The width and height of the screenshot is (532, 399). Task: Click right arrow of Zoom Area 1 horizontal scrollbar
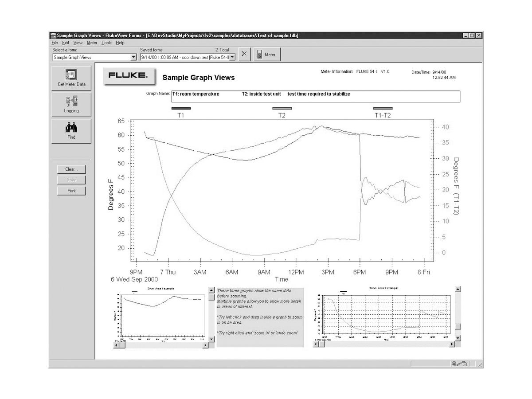(205, 344)
